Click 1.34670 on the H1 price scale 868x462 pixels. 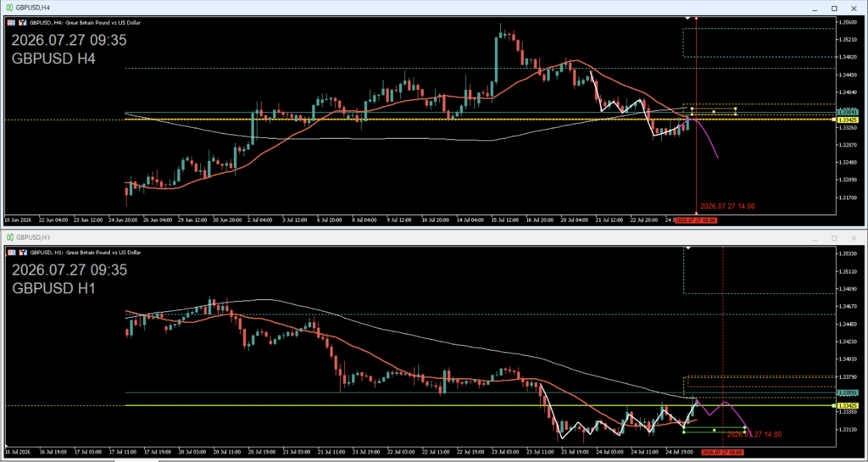coord(848,307)
